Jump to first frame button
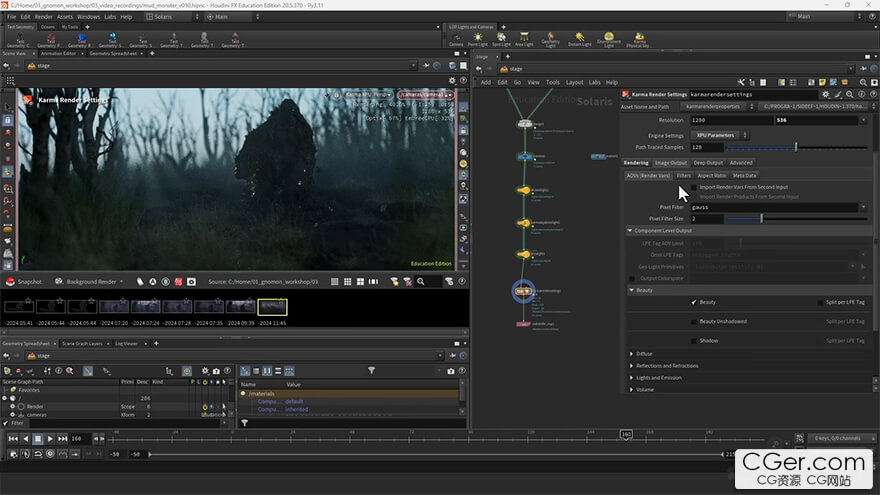The height and width of the screenshot is (495, 880). [13, 439]
